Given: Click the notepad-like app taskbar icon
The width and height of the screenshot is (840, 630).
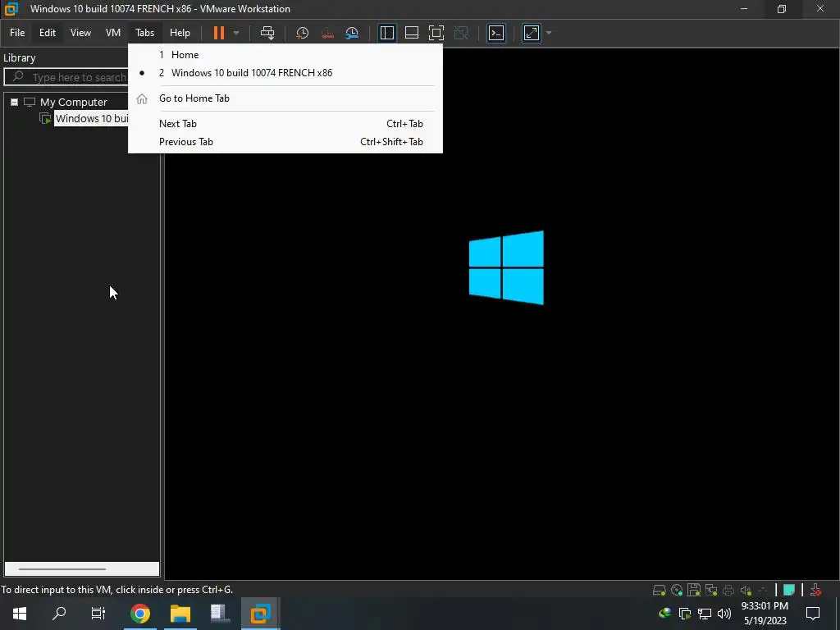Looking at the screenshot, I should pos(220,614).
